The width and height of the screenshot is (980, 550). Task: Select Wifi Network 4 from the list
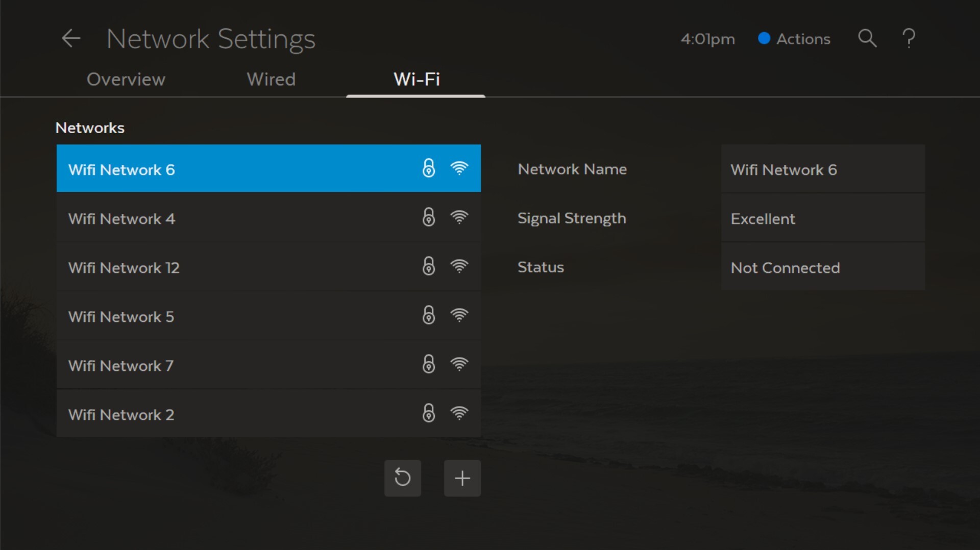pos(204,218)
